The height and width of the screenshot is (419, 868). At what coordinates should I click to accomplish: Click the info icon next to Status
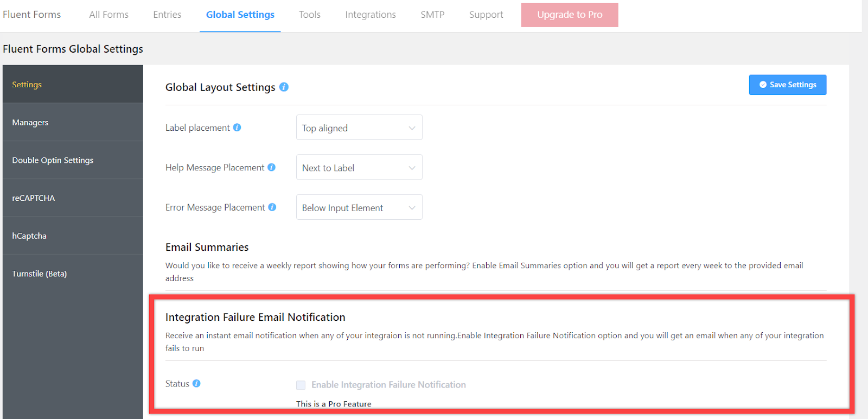coord(196,383)
